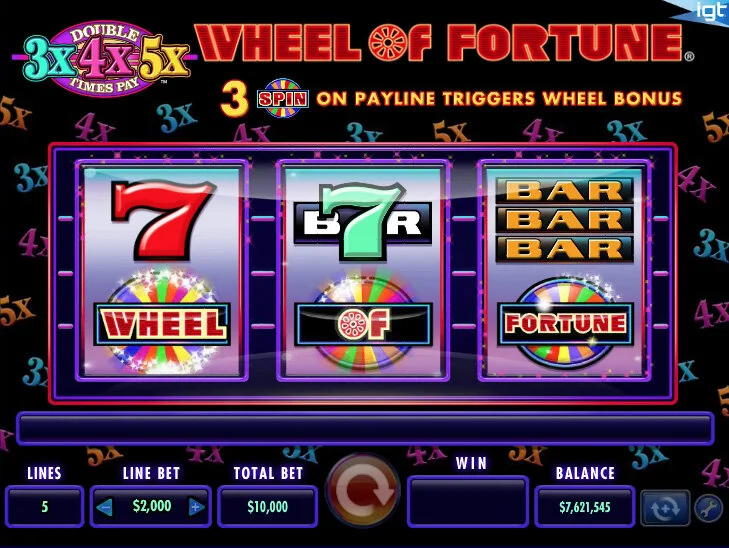Click the empty Win display box
The height and width of the screenshot is (548, 729).
pyautogui.click(x=468, y=502)
